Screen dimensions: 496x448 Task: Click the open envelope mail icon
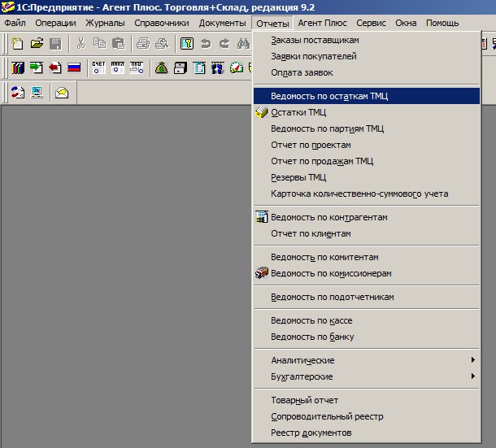62,93
